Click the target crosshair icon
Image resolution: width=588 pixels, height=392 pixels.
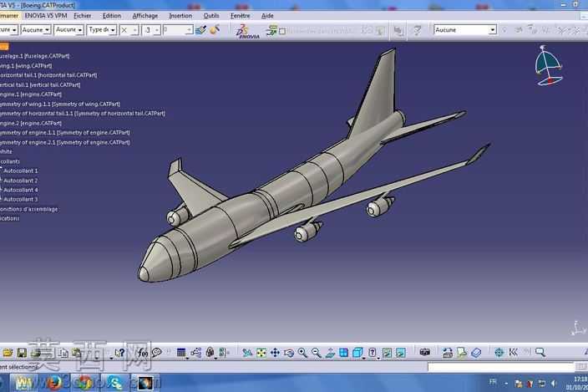[x=499, y=352]
